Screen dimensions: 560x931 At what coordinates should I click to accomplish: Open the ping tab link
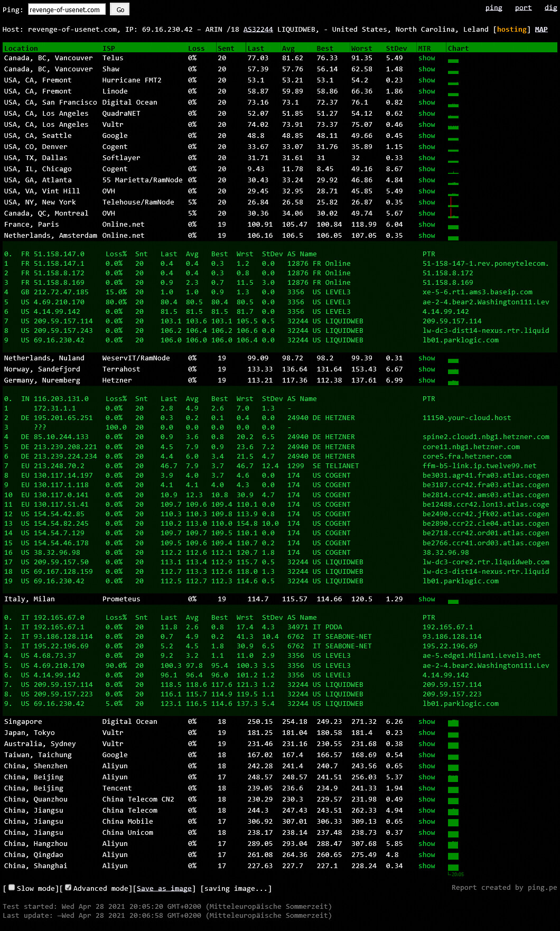(493, 7)
